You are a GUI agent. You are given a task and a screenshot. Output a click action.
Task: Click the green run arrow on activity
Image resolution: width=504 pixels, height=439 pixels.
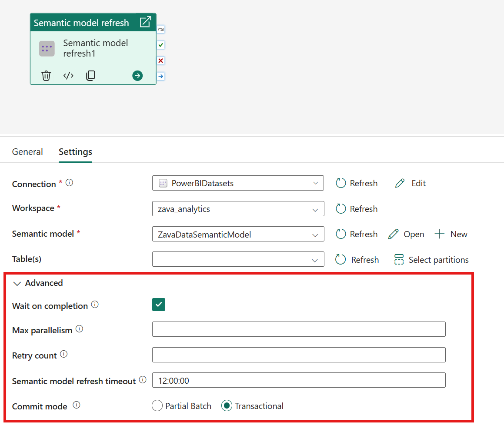137,76
